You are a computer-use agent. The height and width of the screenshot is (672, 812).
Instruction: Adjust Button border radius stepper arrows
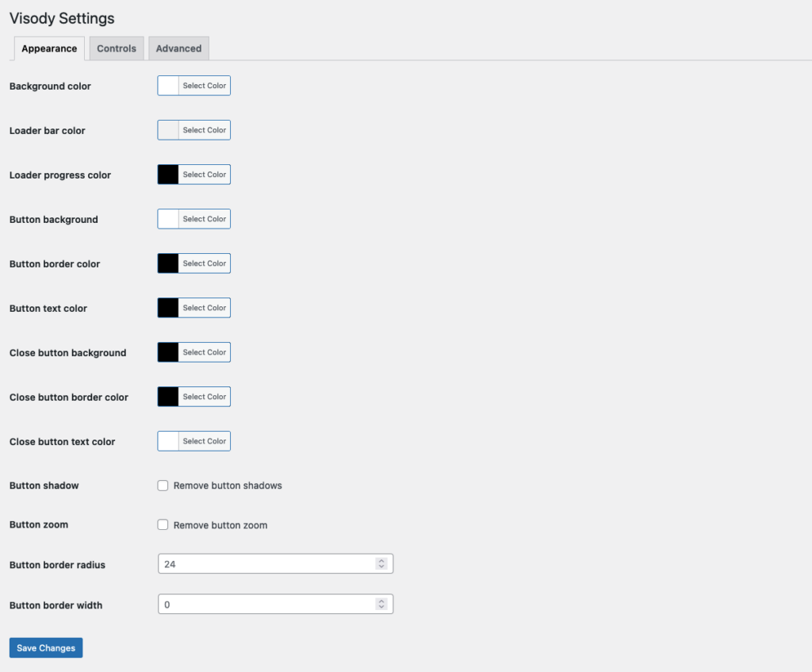[x=381, y=564]
